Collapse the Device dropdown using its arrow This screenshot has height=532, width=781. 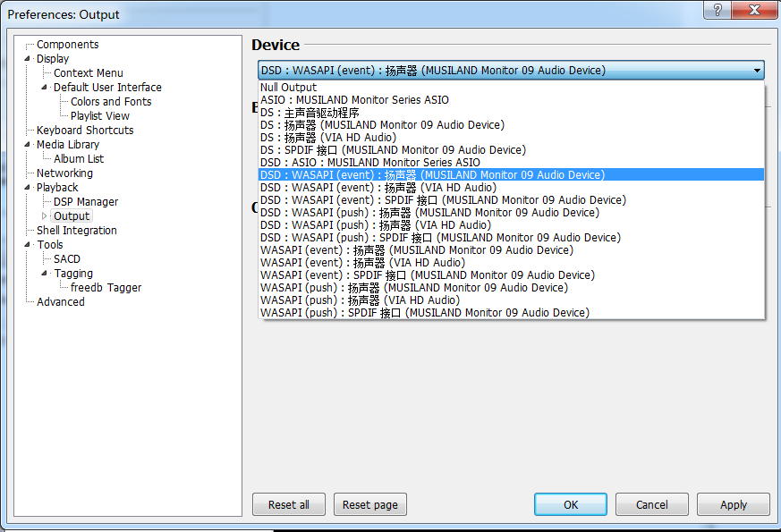(x=757, y=71)
